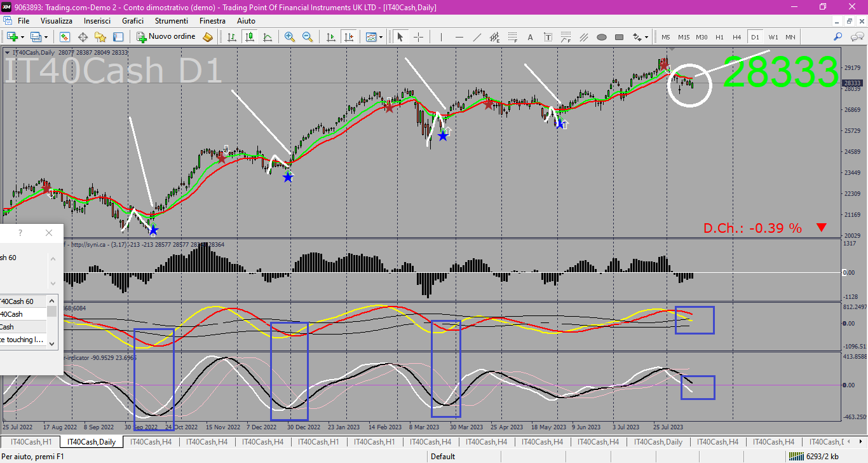Select the arrow Cursor tool

pos(400,37)
